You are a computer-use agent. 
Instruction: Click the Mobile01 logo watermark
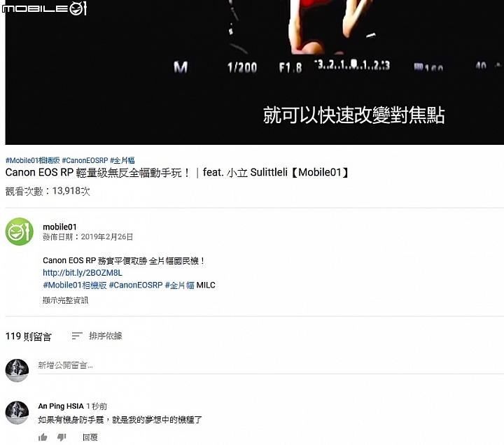[x=44, y=8]
